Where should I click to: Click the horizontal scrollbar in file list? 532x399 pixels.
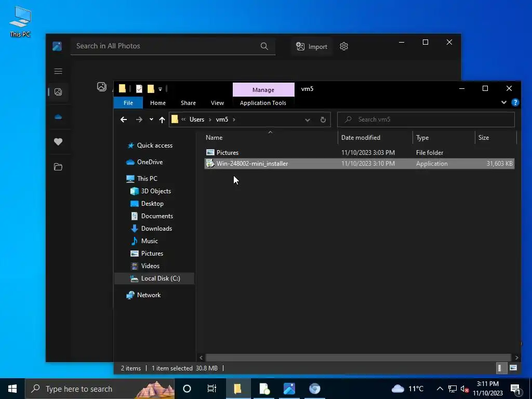pos(358,357)
